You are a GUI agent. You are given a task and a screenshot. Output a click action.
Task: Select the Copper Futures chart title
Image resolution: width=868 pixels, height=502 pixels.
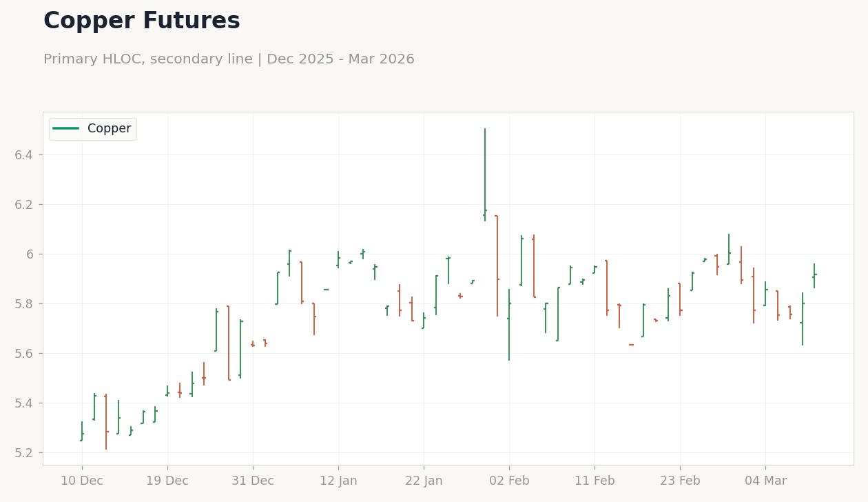tap(142, 21)
